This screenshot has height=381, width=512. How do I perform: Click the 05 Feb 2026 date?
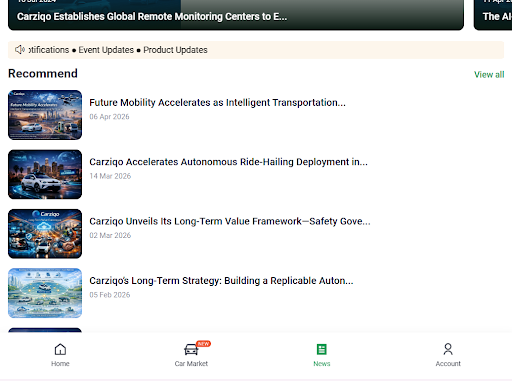tap(110, 295)
